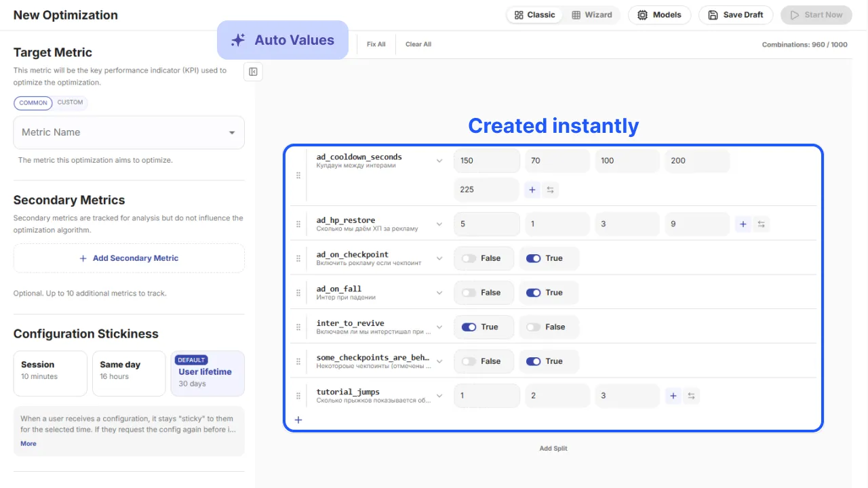Click drag handle of inter_to_revive row
The width and height of the screenshot is (868, 488).
298,327
